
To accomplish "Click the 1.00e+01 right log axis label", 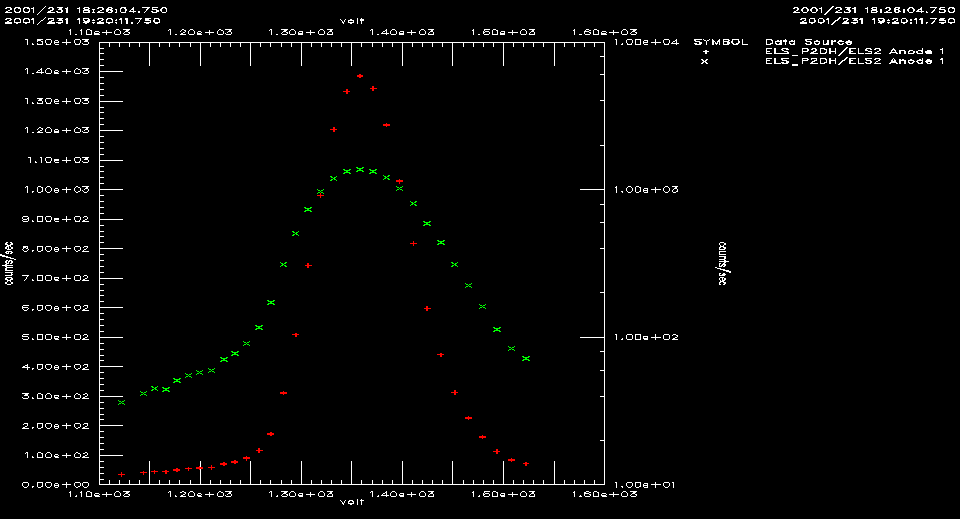I will (x=646, y=485).
